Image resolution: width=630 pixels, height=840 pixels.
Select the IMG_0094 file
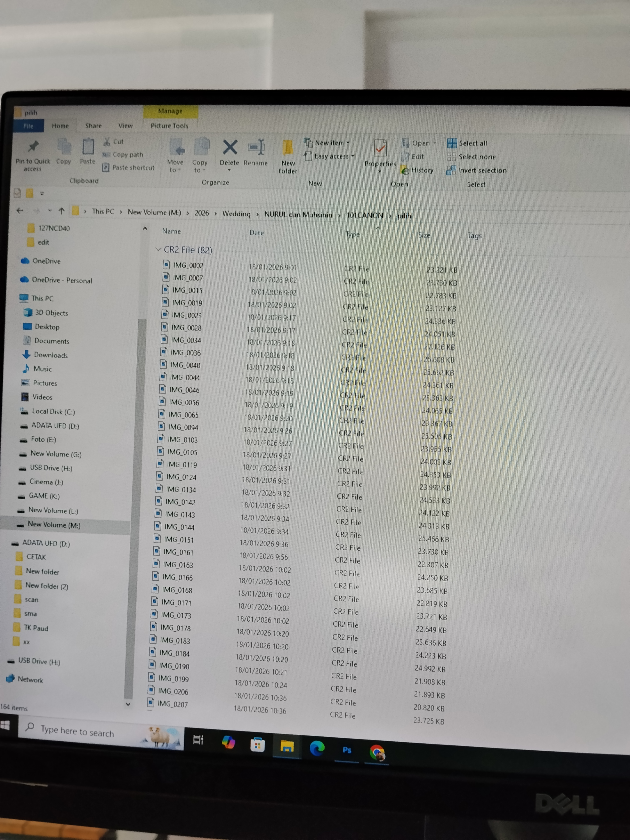pos(183,427)
